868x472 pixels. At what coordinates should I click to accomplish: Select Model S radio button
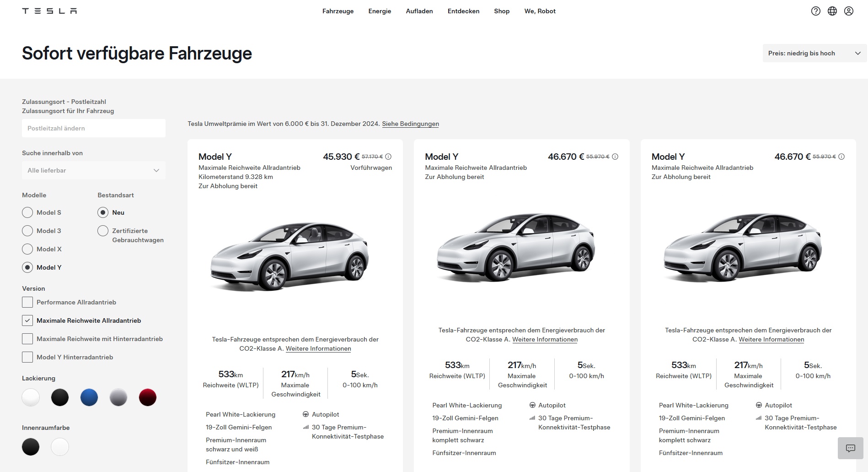[27, 212]
